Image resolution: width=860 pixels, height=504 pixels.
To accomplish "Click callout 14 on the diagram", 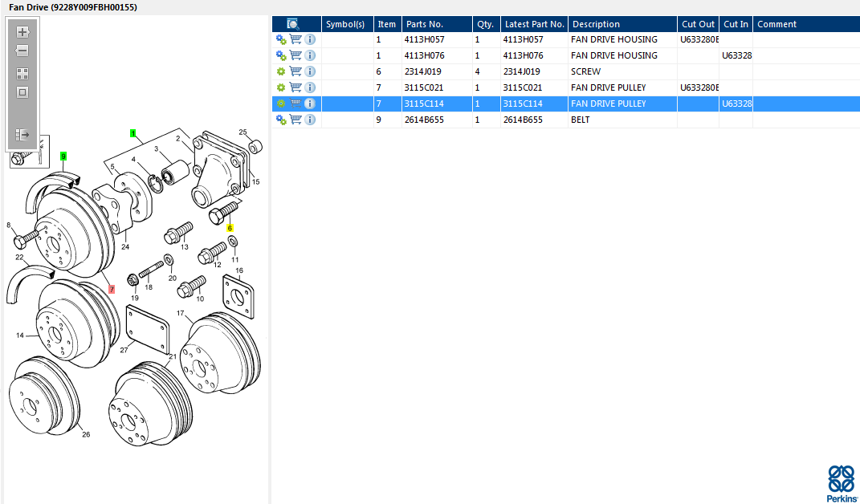I will (x=20, y=335).
